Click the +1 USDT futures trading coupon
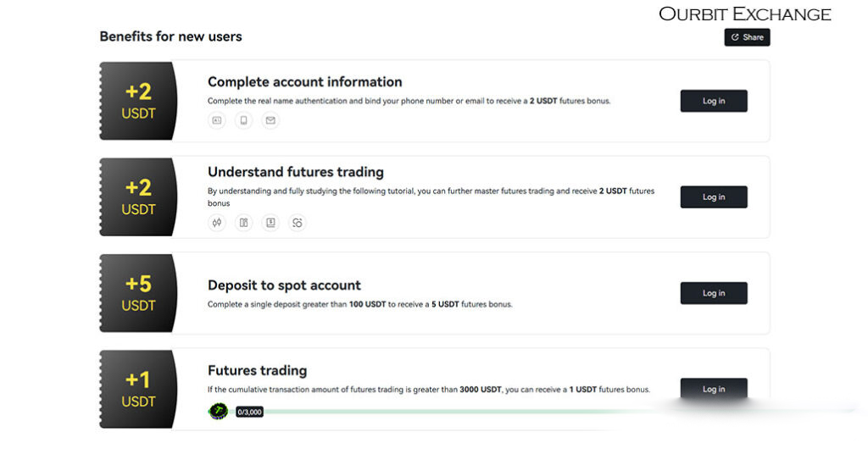 click(x=138, y=390)
